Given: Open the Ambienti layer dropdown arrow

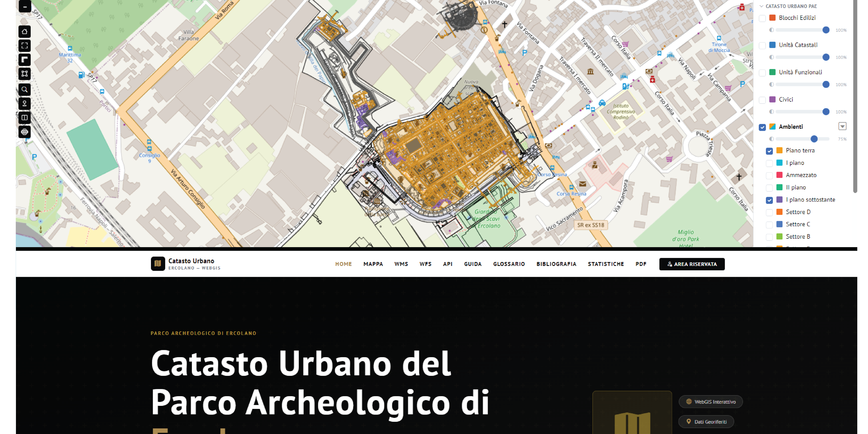Looking at the screenshot, I should (x=842, y=126).
